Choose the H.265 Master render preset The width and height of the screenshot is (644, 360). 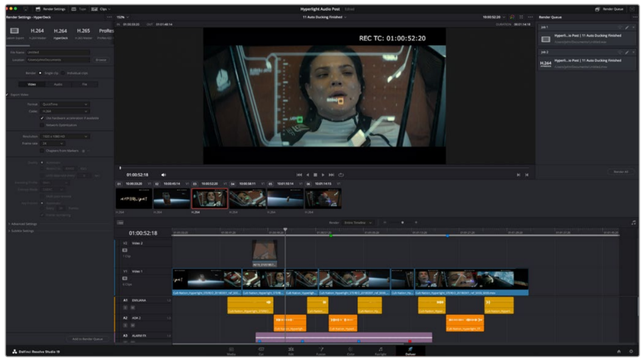(83, 33)
